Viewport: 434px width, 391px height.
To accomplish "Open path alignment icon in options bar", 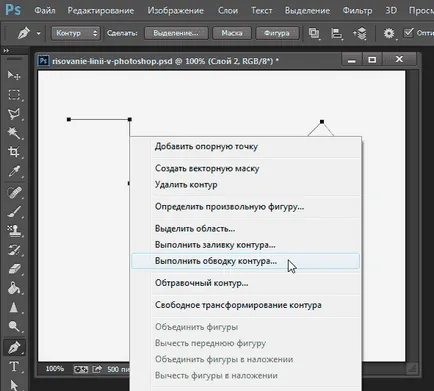I will pos(337,33).
